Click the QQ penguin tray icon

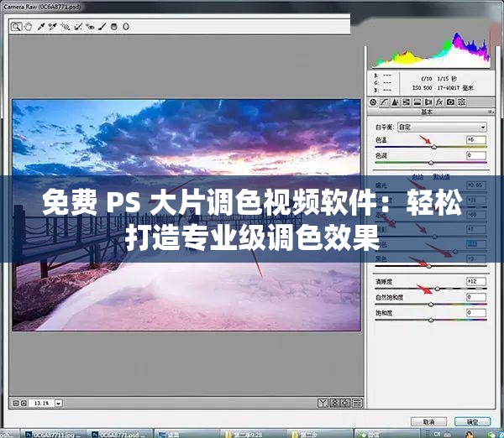tap(470, 435)
